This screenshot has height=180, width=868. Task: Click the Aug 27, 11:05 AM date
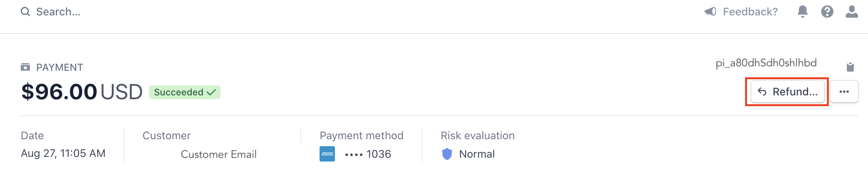pos(63,153)
